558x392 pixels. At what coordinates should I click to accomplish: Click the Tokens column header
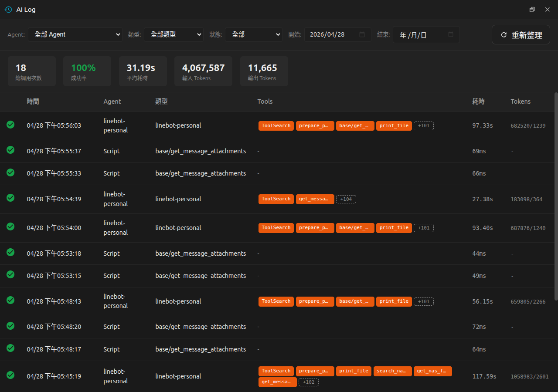coord(521,101)
